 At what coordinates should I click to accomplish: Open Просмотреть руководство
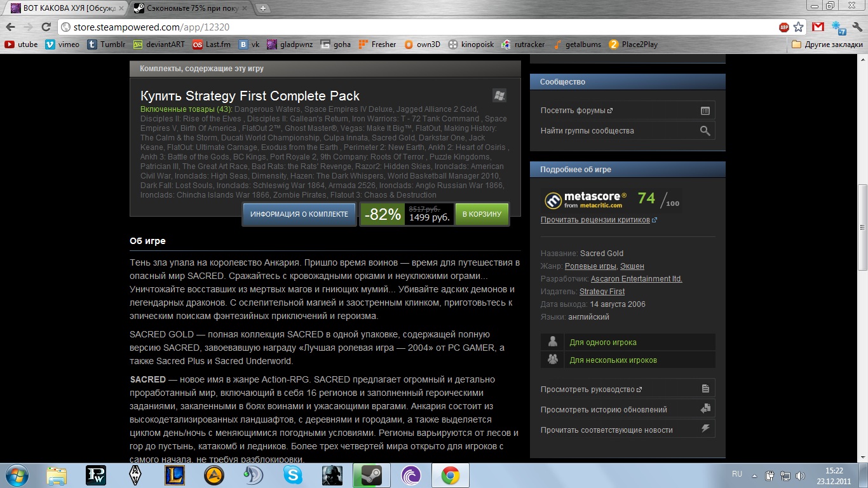[627, 389]
